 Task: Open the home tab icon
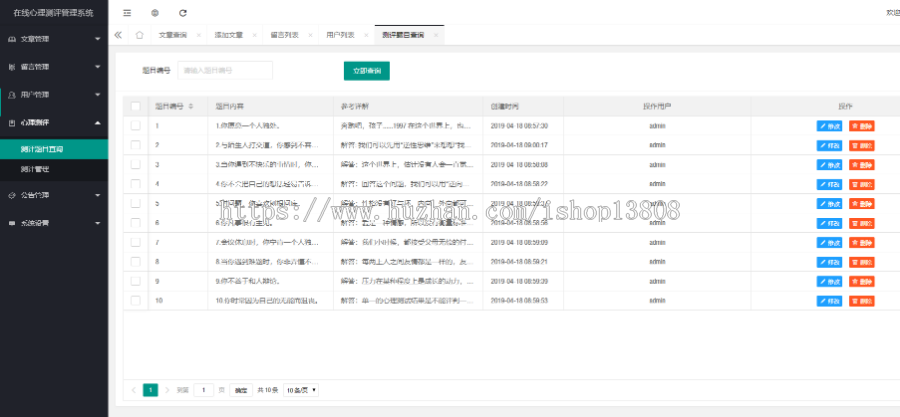(x=139, y=35)
